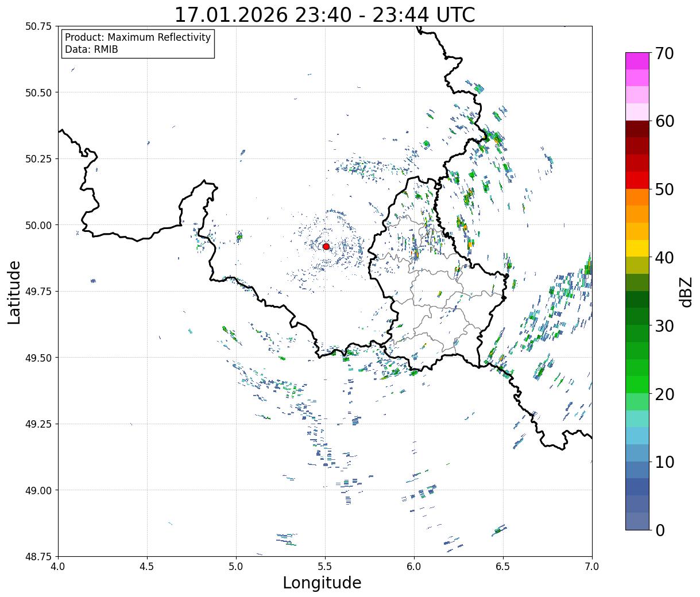The image size is (700, 597).
Task: Click longitude tick label 4.0
Action: pos(59,567)
